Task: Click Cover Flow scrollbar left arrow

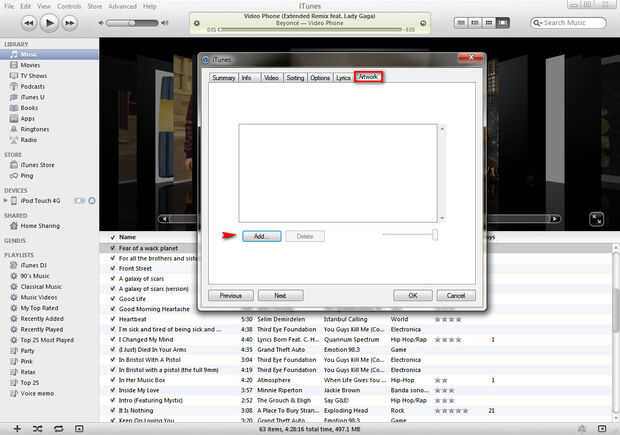Action: click(x=165, y=219)
